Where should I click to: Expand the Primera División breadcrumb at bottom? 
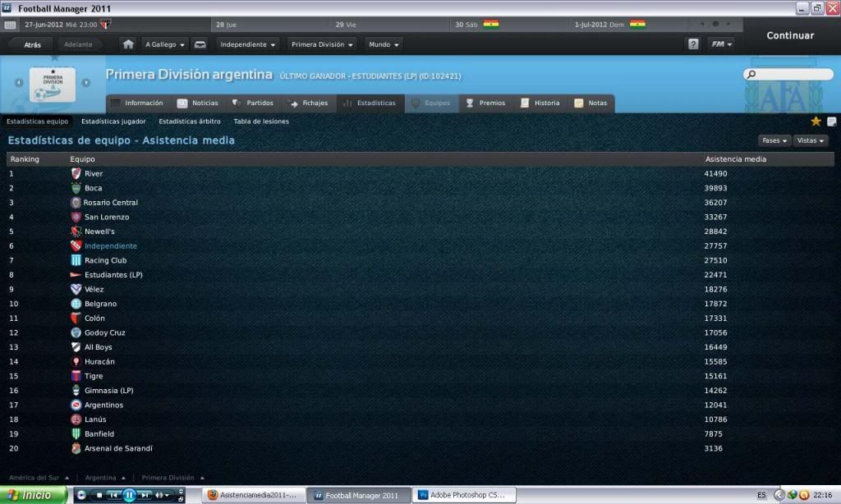[172, 478]
